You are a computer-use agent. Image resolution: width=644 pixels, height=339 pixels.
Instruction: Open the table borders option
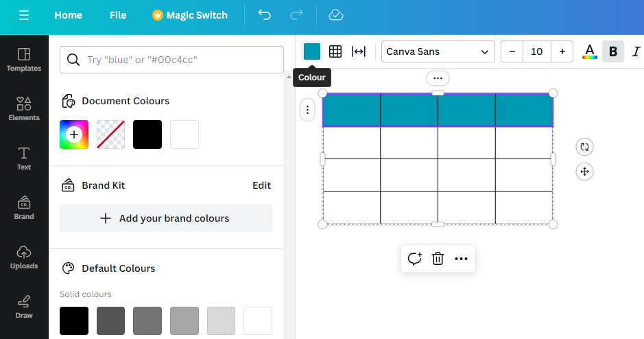click(x=335, y=51)
